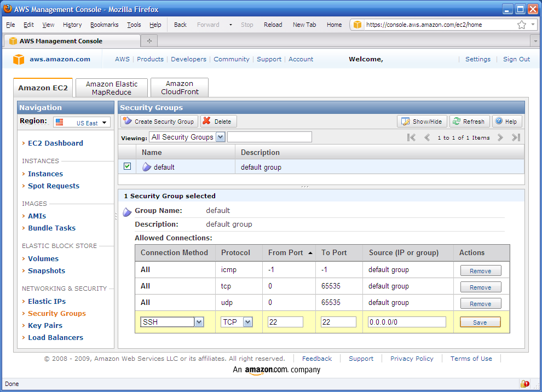Click the From Port field showing 22
The width and height of the screenshot is (542, 392).
pyautogui.click(x=286, y=322)
